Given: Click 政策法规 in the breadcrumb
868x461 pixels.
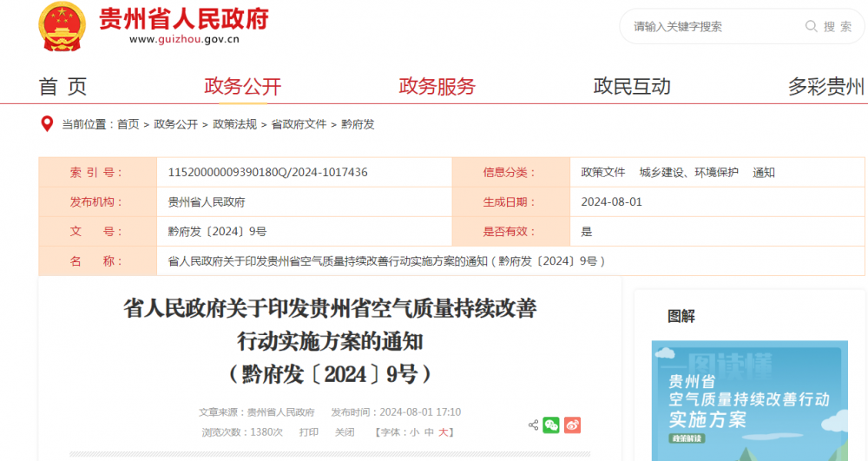Looking at the screenshot, I should [x=234, y=125].
